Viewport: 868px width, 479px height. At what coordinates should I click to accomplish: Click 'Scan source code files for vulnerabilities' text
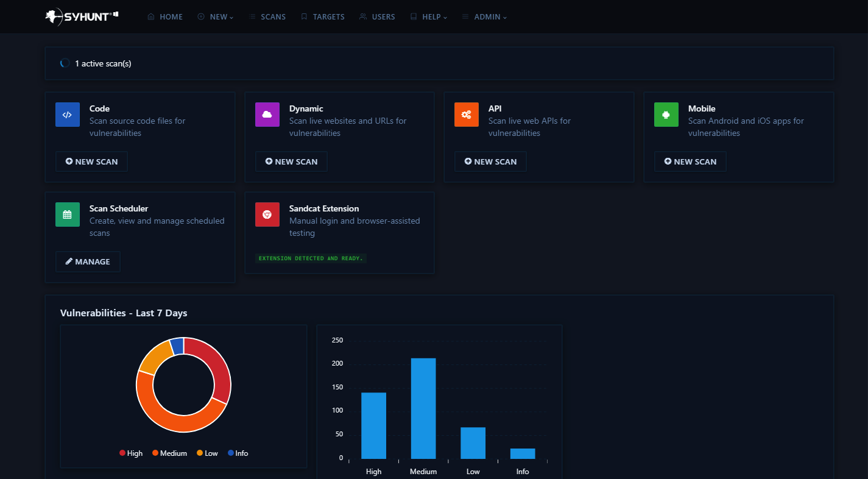pos(138,127)
